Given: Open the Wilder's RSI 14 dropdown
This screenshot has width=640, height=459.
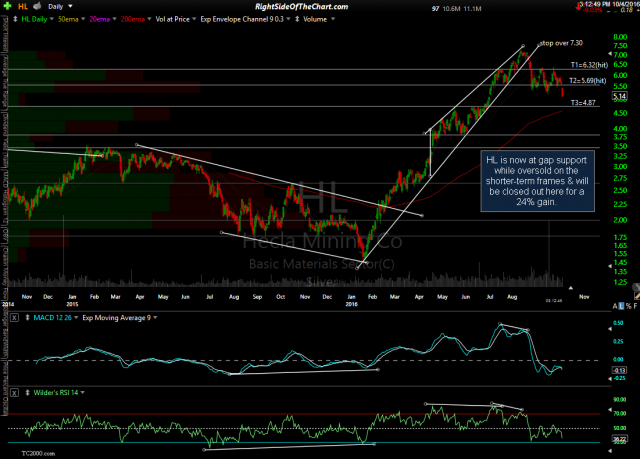Looking at the screenshot, I should click(82, 392).
